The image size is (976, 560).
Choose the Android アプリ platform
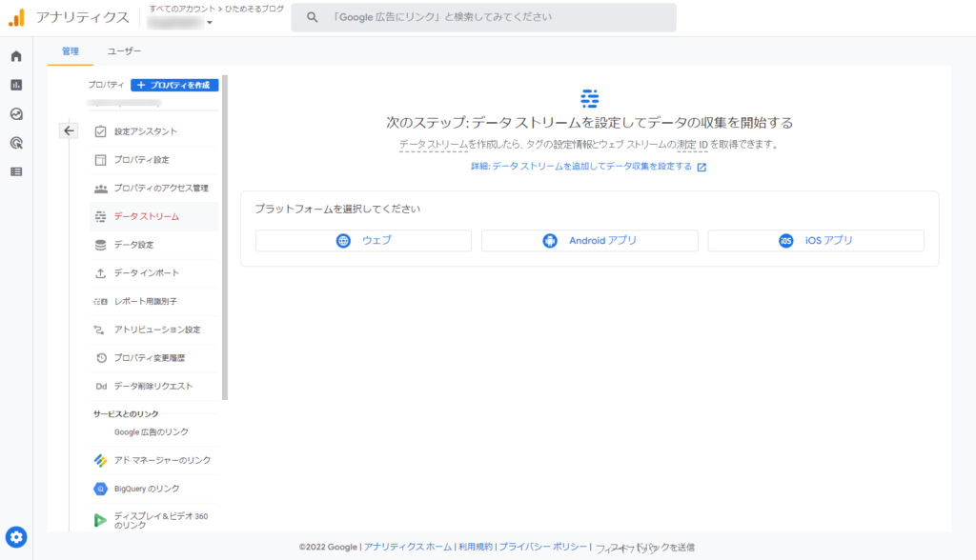click(589, 241)
